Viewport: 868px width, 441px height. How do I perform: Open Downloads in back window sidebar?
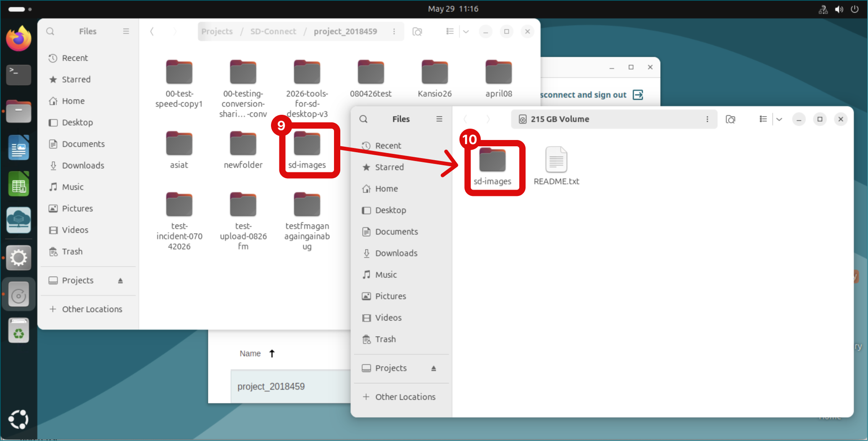click(88, 165)
